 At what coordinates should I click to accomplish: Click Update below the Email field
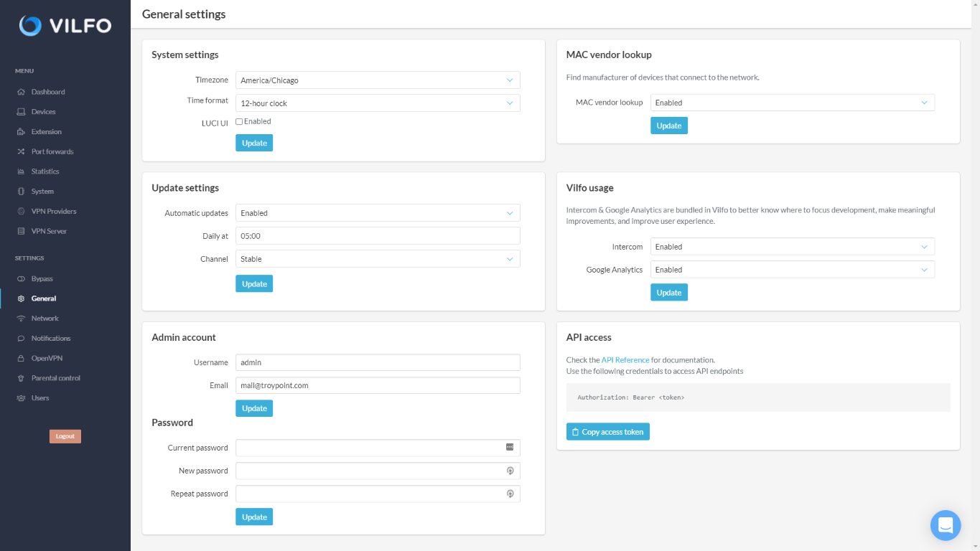(x=254, y=408)
